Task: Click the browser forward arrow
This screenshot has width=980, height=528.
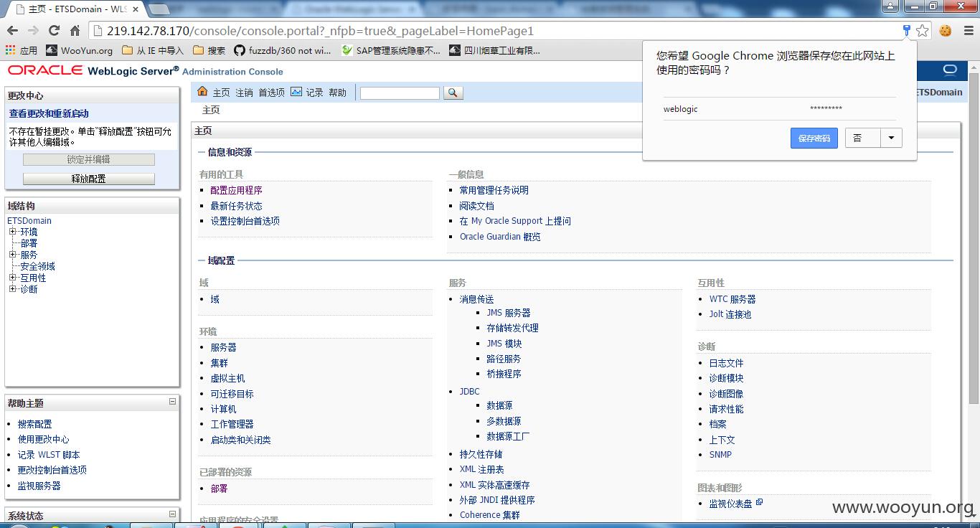Action: coord(33,31)
